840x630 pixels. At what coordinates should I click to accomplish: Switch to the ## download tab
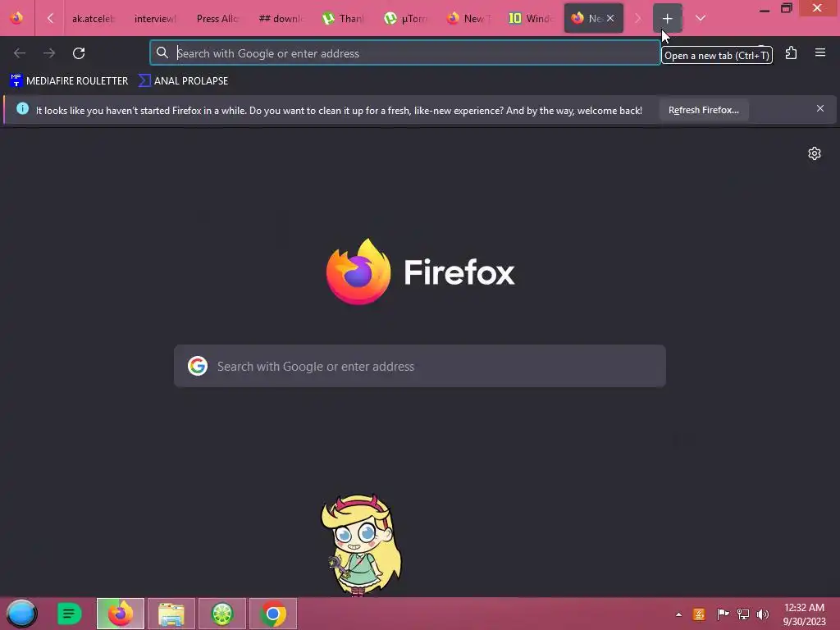pyautogui.click(x=280, y=18)
